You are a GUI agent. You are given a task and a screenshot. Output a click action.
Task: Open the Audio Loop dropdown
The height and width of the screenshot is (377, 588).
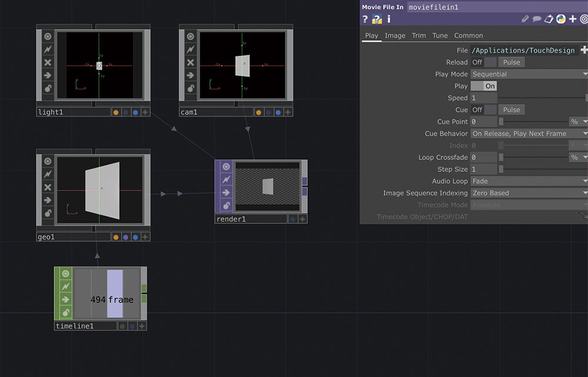(529, 181)
